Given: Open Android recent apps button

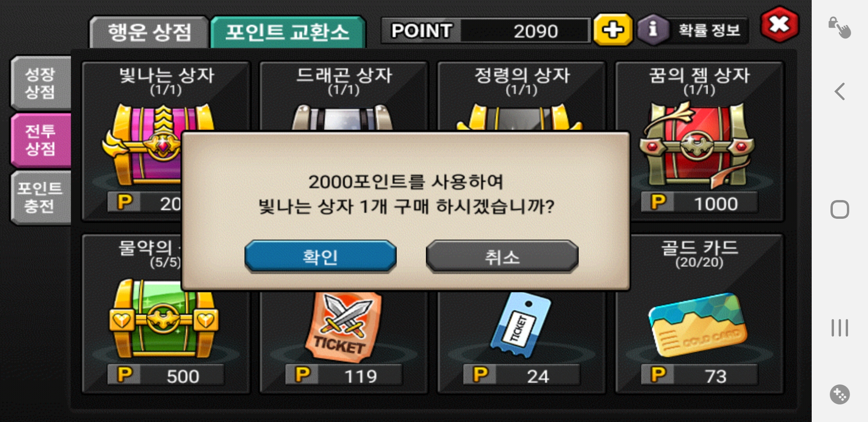Looking at the screenshot, I should click(840, 327).
